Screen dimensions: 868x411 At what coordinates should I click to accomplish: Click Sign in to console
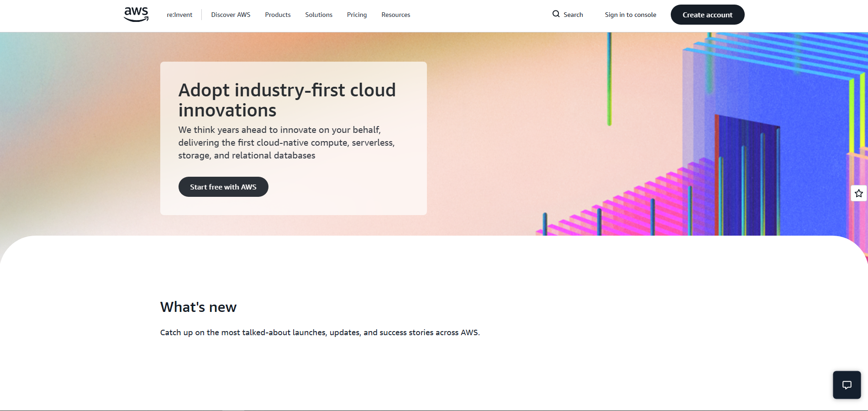point(631,15)
